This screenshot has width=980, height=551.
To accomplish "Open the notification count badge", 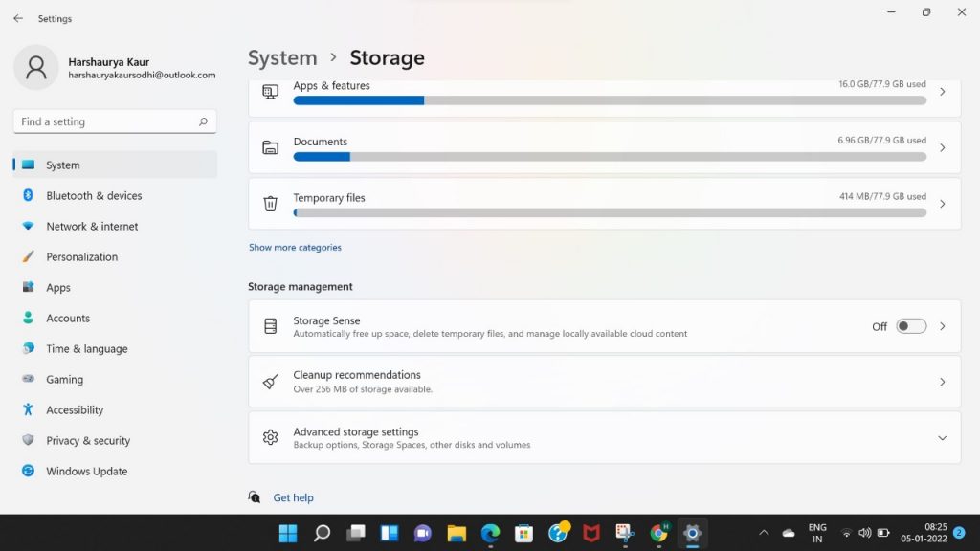I will [x=959, y=533].
